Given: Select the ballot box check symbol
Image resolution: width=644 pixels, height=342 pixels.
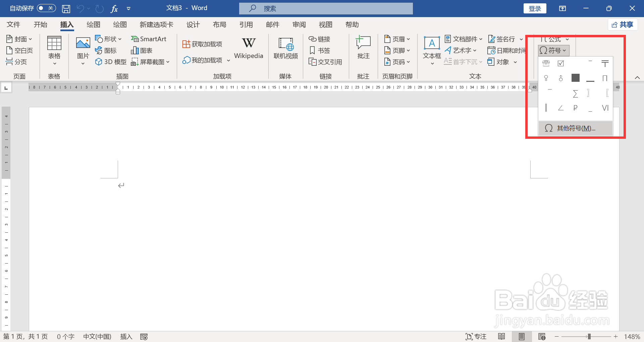Looking at the screenshot, I should tap(561, 63).
